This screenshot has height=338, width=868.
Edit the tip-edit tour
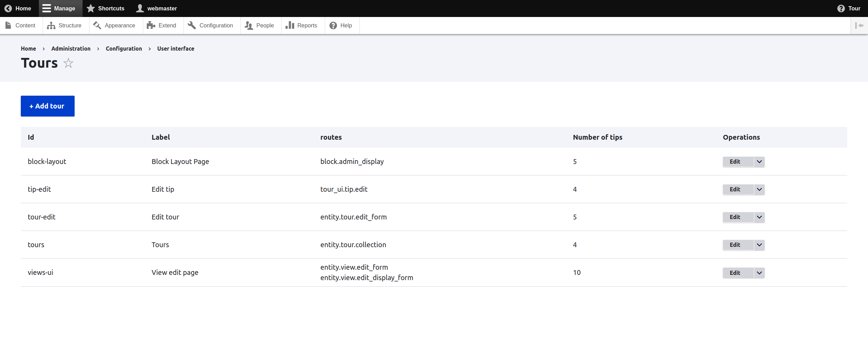coord(735,190)
